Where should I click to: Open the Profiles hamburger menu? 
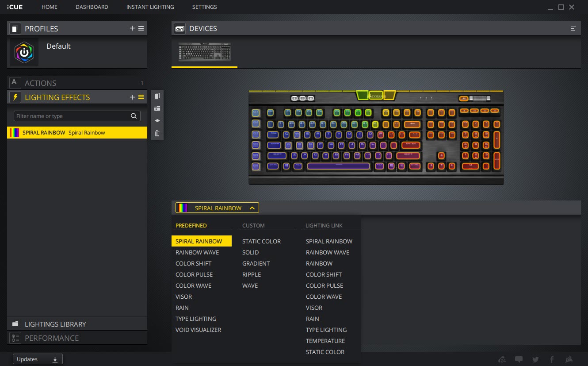coord(141,28)
